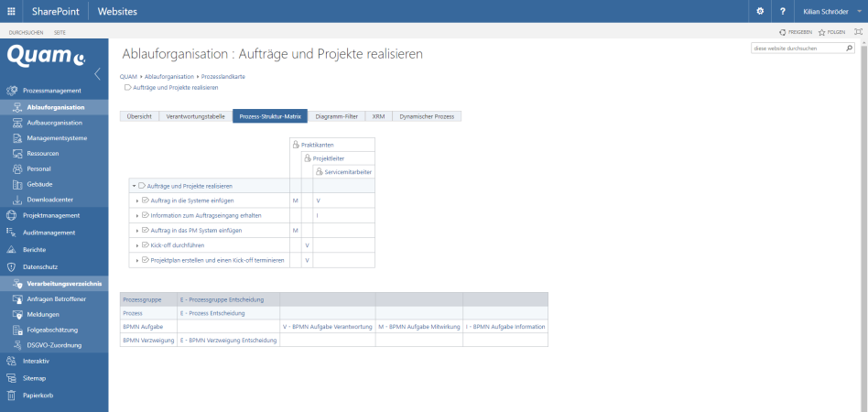Open the settings gear icon
868x412 pixels.
[x=759, y=10]
